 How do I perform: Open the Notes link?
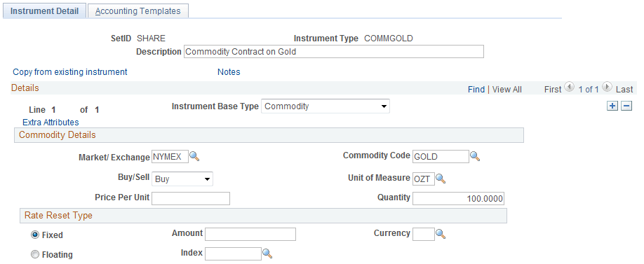tap(229, 72)
